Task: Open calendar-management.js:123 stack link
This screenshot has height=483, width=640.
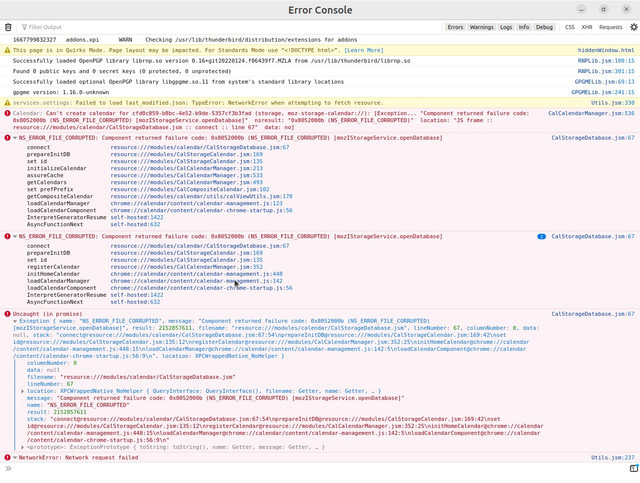Action: (196, 203)
